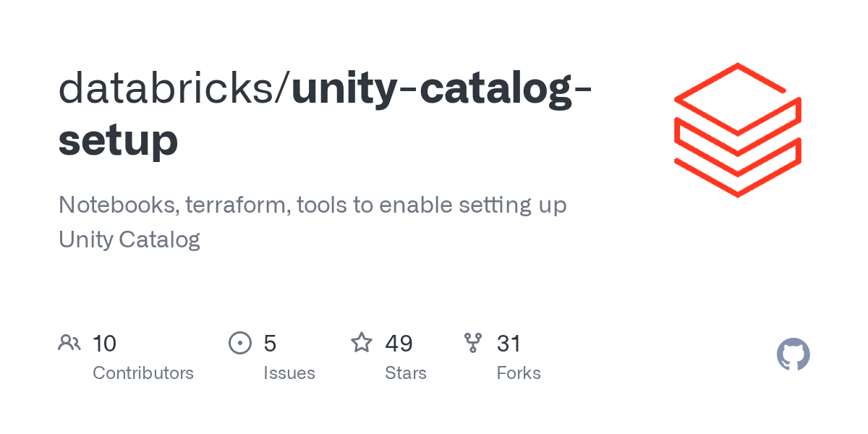This screenshot has height=434, width=868.
Task: Click the contributors count 10
Action: 104,344
